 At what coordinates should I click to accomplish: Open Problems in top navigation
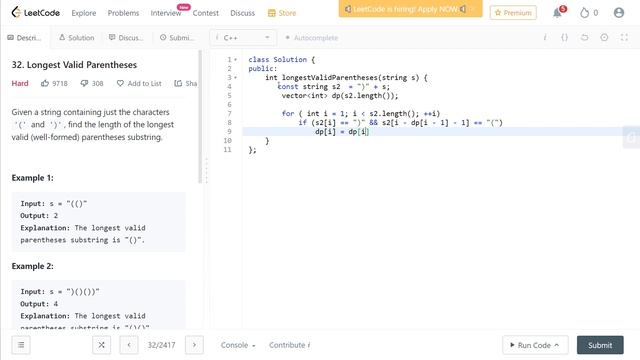point(123,13)
